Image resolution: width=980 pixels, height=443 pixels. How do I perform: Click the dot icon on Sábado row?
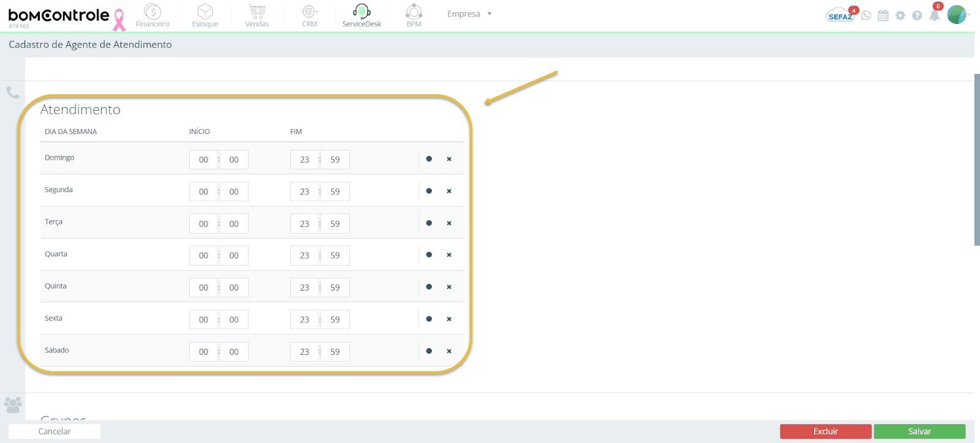pyautogui.click(x=429, y=351)
